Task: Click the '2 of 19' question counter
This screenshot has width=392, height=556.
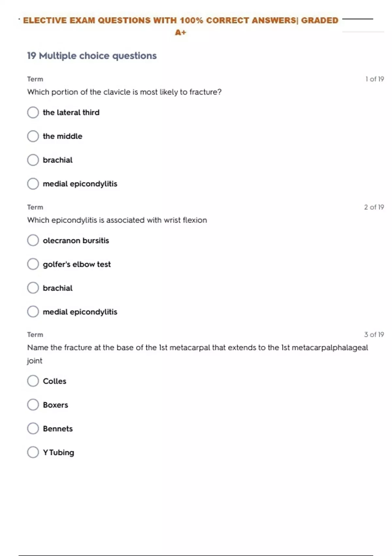Action: [x=374, y=207]
